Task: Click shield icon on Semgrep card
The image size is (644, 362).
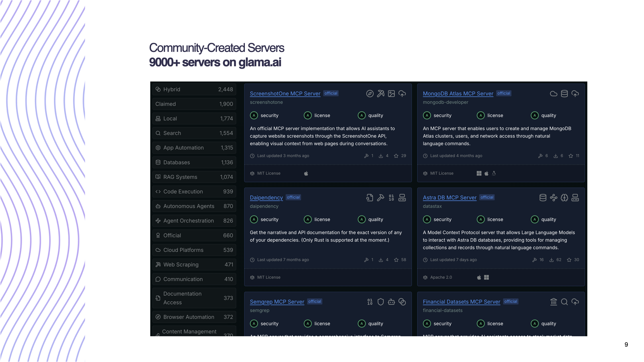Action: pos(380,302)
